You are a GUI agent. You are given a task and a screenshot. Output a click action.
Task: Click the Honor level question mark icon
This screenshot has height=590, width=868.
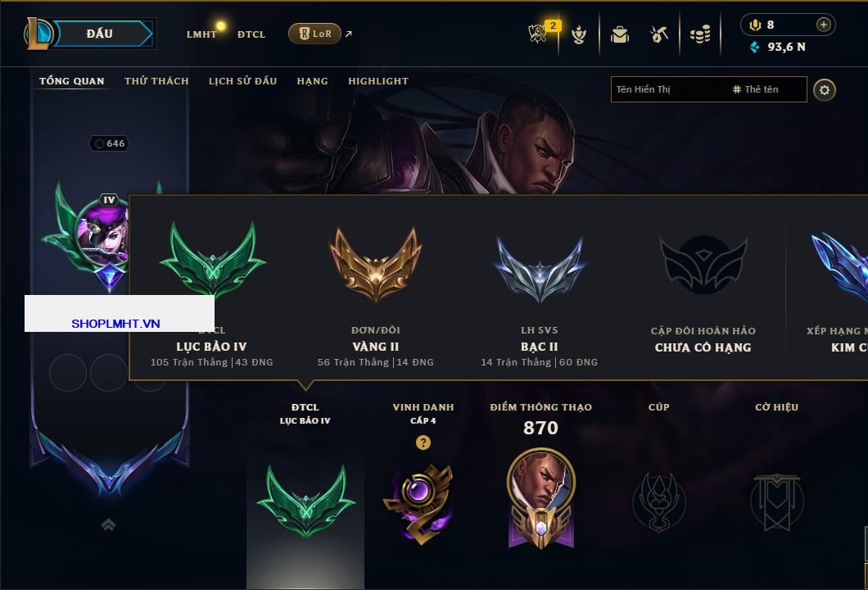(423, 442)
